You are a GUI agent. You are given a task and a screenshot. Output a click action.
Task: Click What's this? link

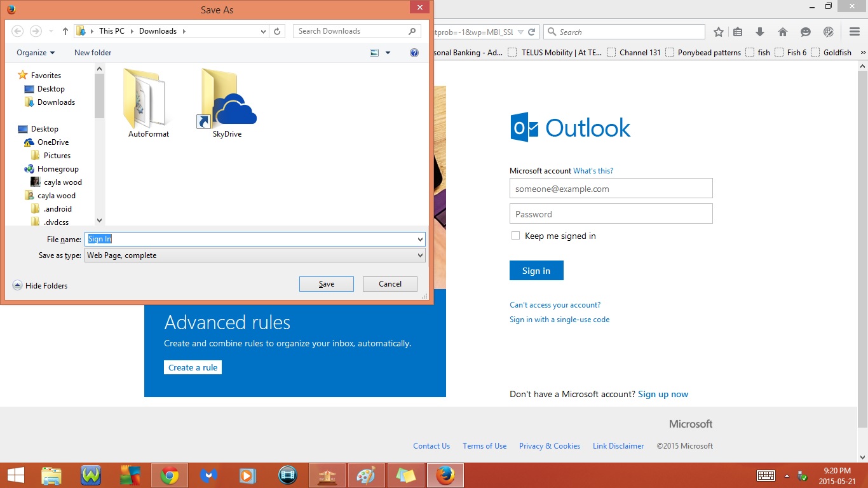tap(593, 171)
